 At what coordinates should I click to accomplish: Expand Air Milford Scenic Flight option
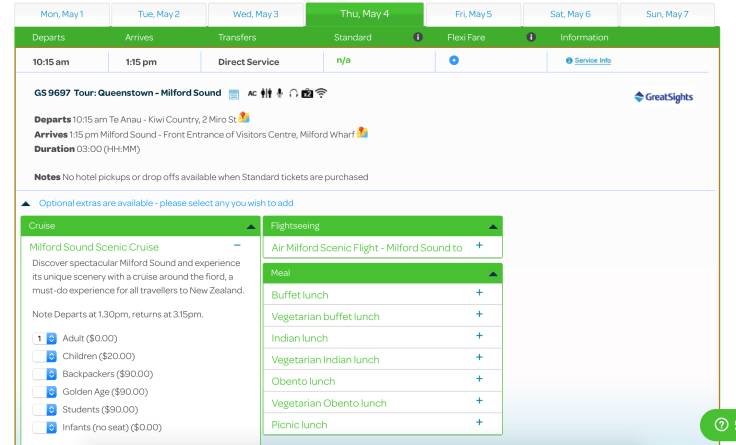(x=479, y=246)
